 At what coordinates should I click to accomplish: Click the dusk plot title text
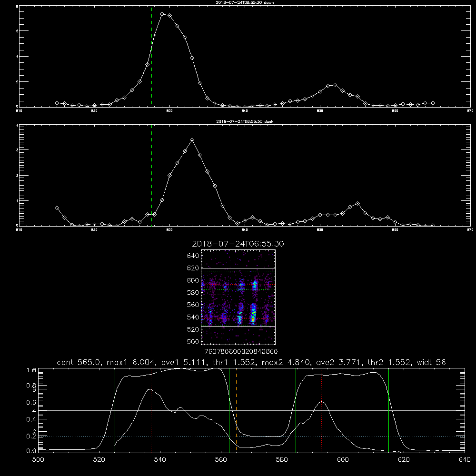245,121
